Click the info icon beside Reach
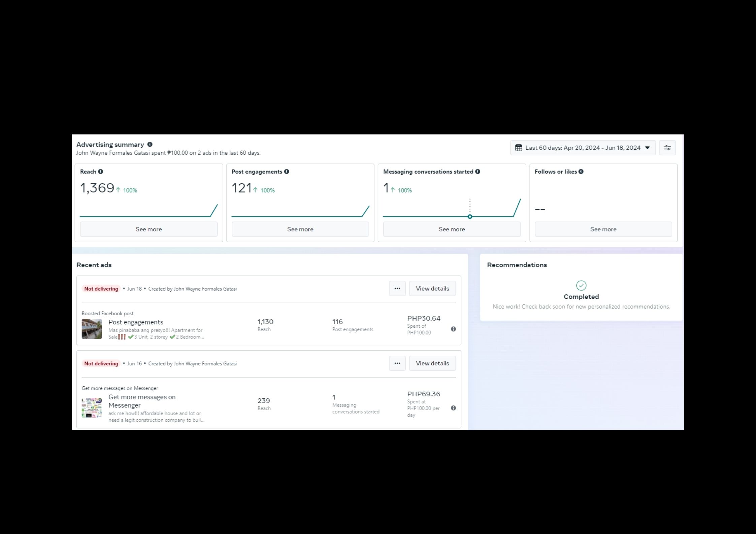The width and height of the screenshot is (756, 534). (100, 172)
